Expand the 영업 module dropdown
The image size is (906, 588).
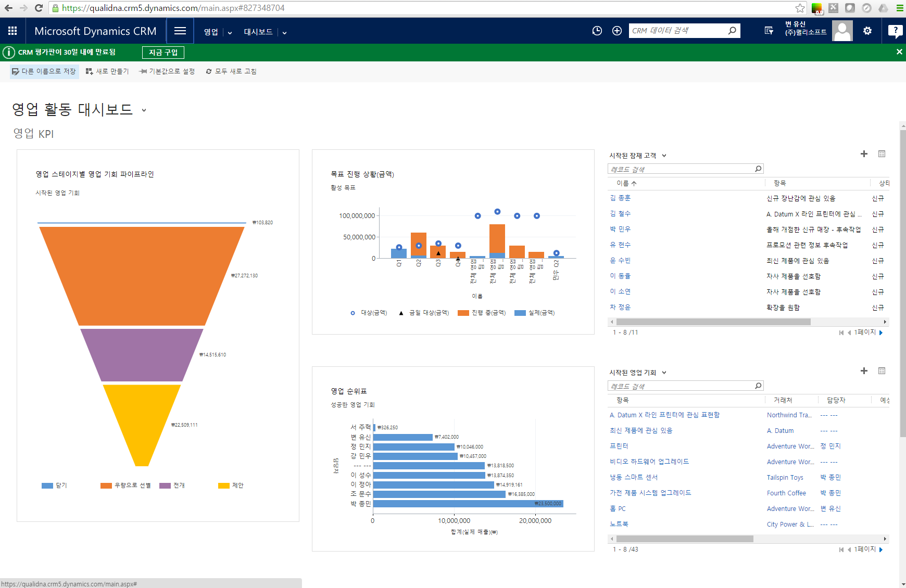[x=230, y=32]
